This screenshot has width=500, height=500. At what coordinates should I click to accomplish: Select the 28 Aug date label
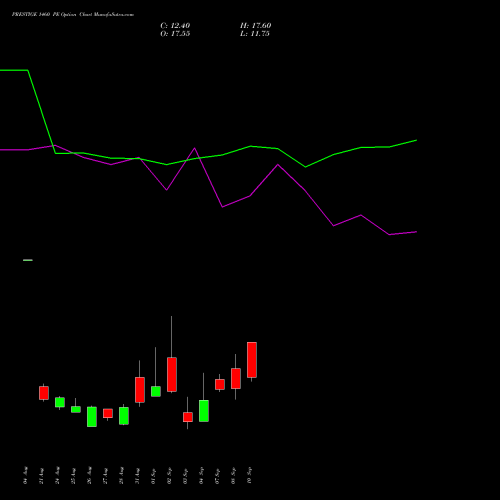pos(121,475)
